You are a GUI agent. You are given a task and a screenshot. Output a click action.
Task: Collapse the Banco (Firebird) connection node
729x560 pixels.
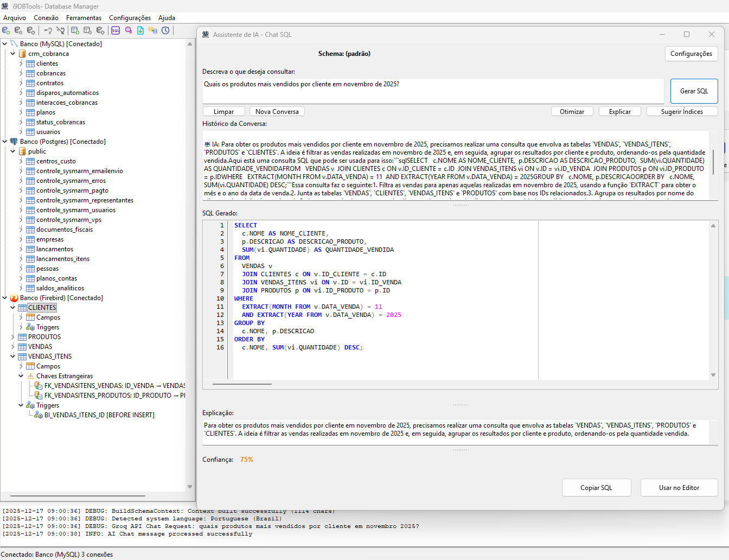5,297
